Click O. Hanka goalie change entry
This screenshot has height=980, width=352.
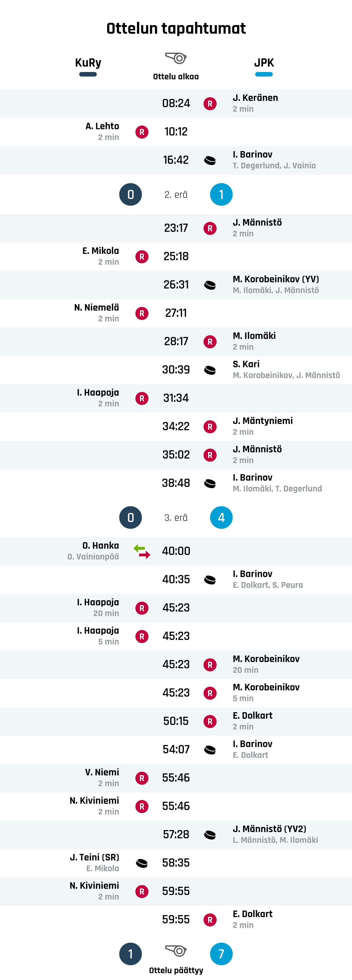coord(176,551)
